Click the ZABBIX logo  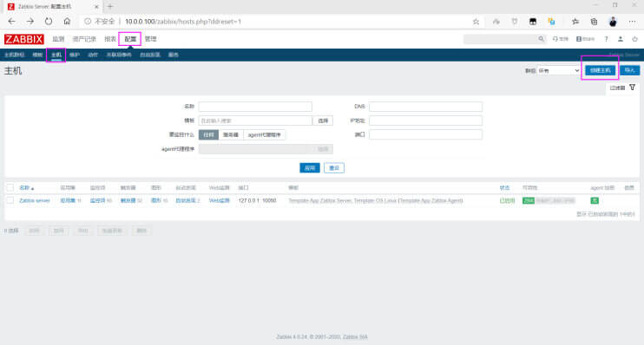point(23,39)
